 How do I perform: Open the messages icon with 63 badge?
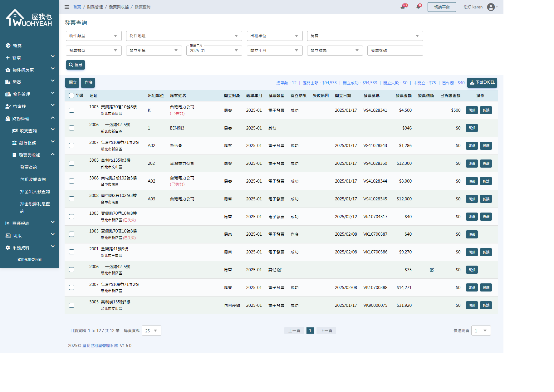403,7
